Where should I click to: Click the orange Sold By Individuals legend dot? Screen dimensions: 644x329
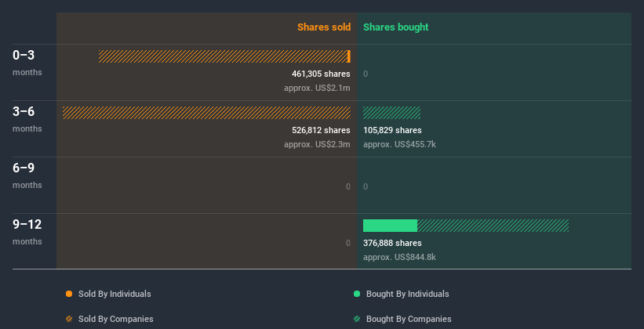point(69,294)
